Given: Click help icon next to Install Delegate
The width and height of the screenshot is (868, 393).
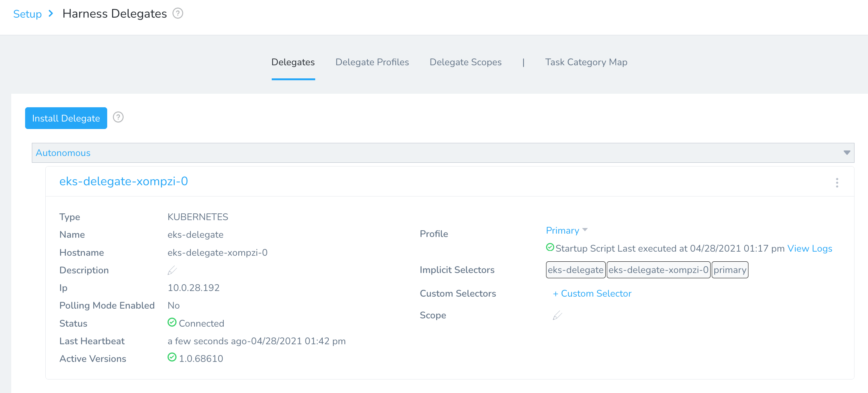Looking at the screenshot, I should pos(118,117).
